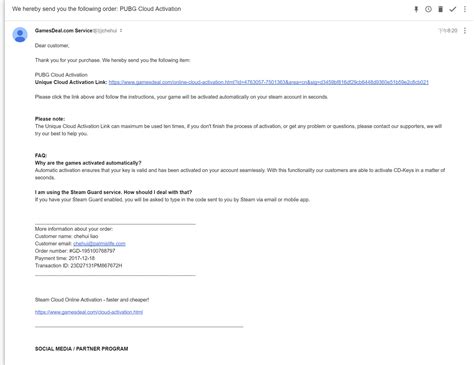
Task: Click the GamesDeal.com Service sender name
Action: click(x=64, y=31)
